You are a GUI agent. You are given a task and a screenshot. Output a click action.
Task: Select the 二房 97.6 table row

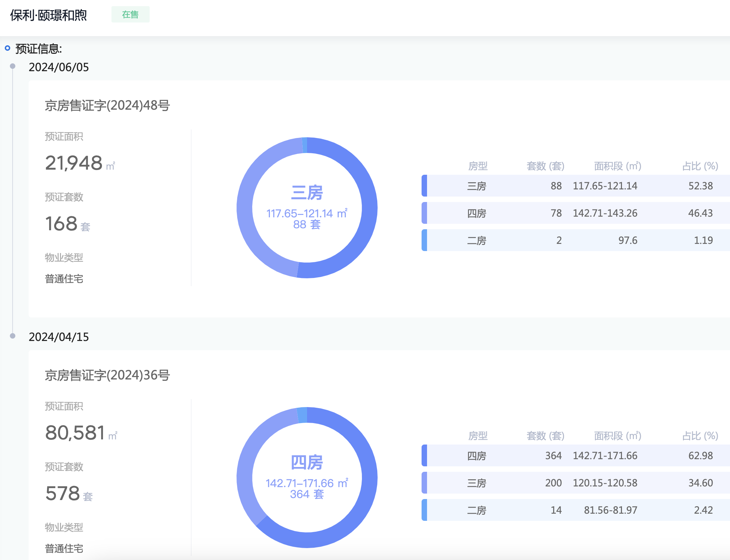click(576, 240)
